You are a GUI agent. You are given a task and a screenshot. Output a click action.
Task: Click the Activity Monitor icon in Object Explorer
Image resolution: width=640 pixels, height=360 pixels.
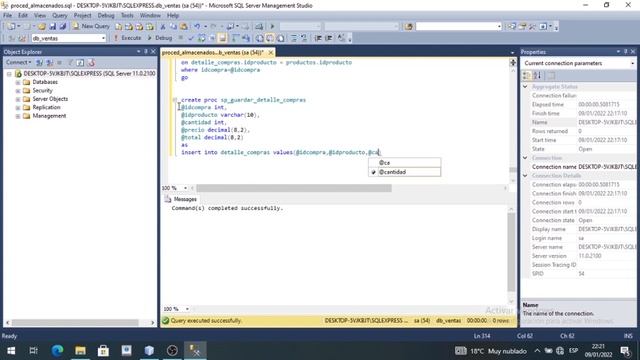point(91,63)
